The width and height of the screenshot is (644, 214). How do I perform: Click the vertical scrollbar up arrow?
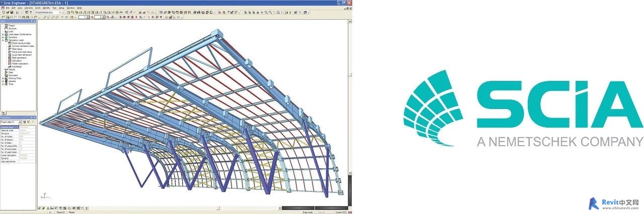(x=349, y=22)
